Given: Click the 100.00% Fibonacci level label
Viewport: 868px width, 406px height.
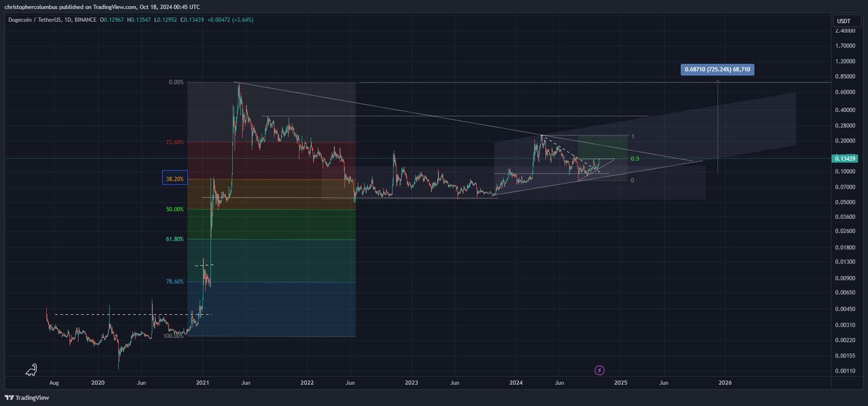Looking at the screenshot, I should (174, 336).
